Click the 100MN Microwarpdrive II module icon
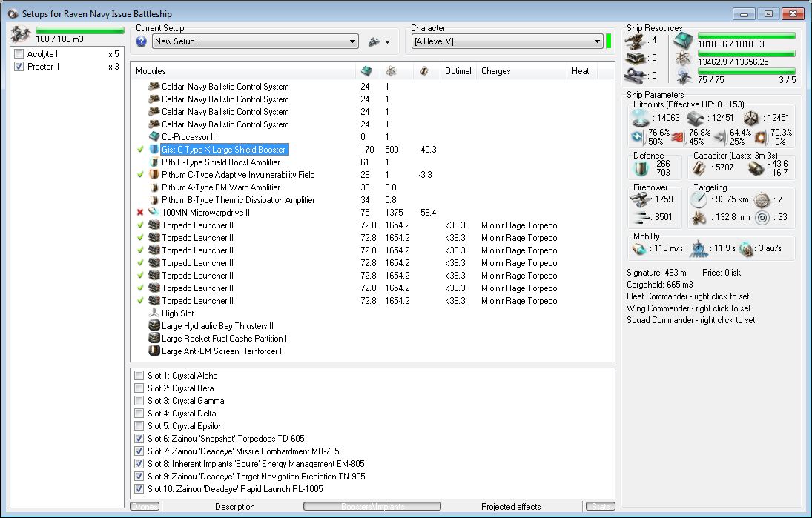 (154, 212)
